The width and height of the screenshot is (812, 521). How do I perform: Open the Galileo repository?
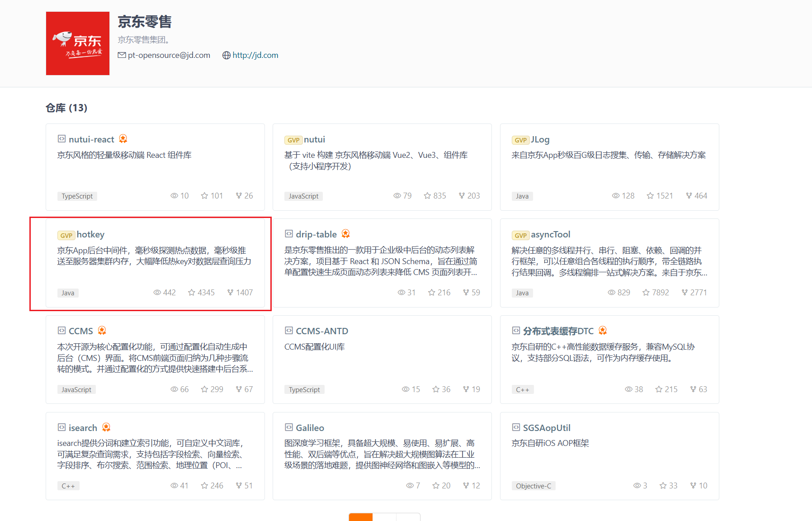tap(310, 428)
